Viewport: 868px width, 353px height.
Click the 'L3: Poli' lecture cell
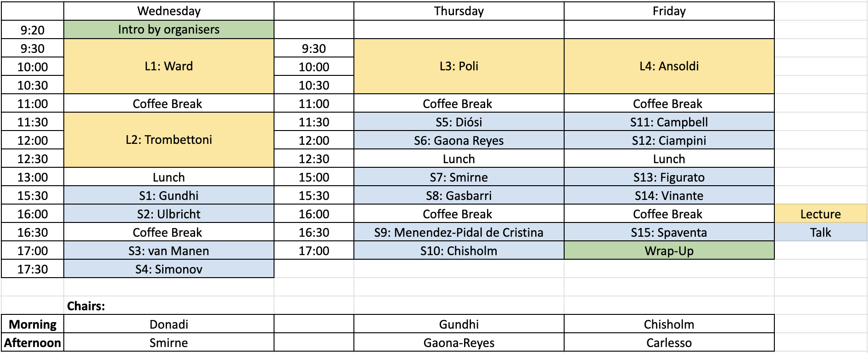459,66
